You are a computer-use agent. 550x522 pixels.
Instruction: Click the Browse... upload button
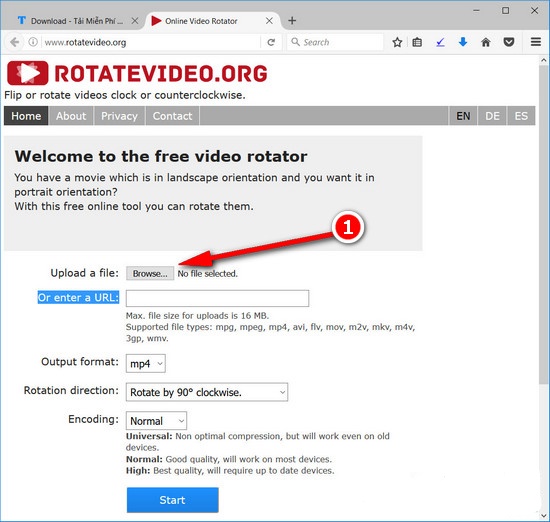150,273
